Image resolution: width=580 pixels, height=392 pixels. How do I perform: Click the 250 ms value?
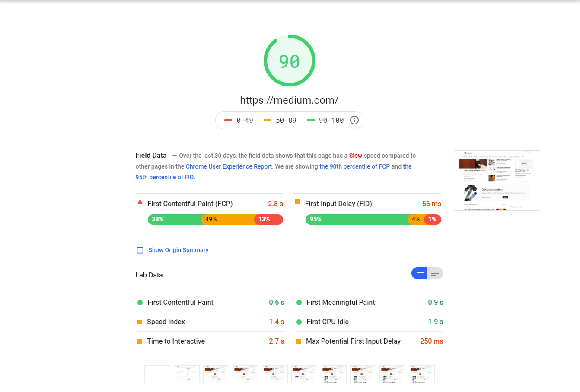coord(432,341)
